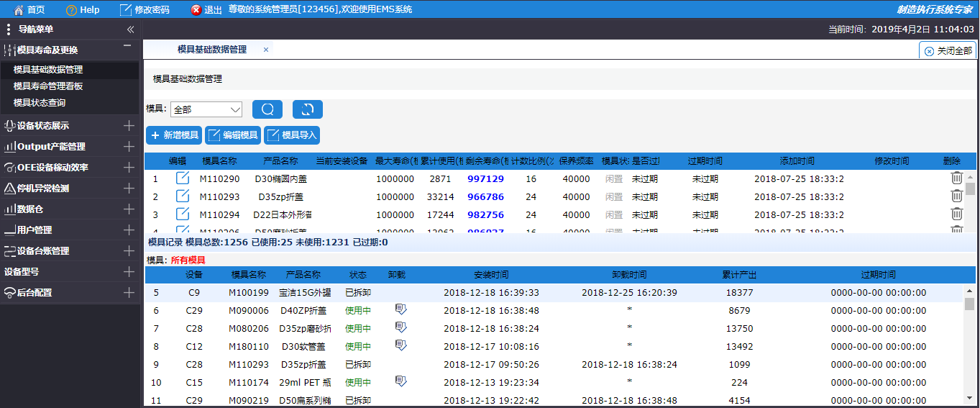Open the 模具 dropdown showing 全部
Image resolution: width=980 pixels, height=408 pixels.
(206, 109)
